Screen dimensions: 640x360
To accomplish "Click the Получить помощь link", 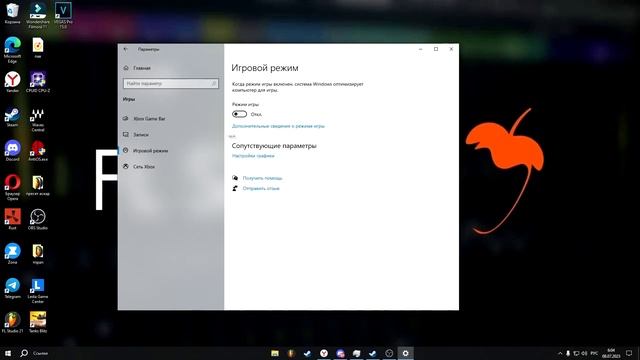I will click(262, 178).
